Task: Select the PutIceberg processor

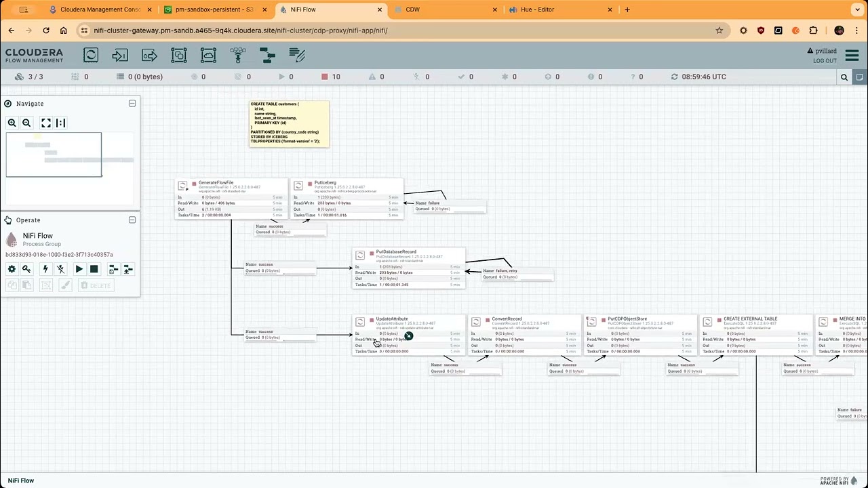Action: (347, 199)
